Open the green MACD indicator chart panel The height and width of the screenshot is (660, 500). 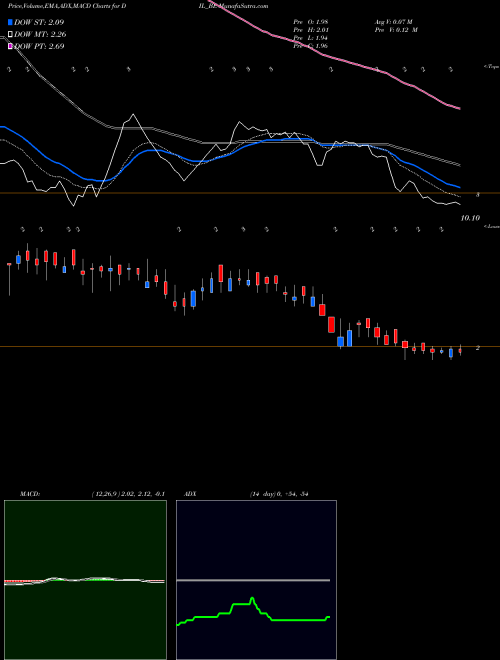85,580
